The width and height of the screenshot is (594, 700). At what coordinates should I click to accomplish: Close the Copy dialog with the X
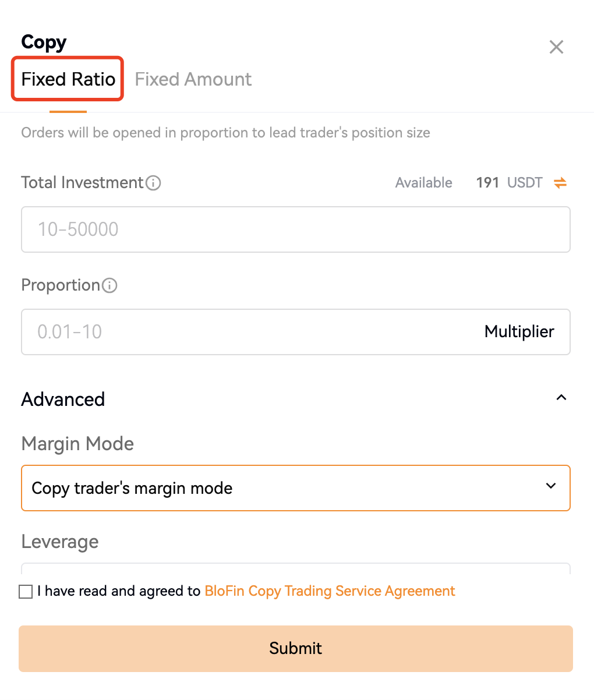tap(556, 47)
